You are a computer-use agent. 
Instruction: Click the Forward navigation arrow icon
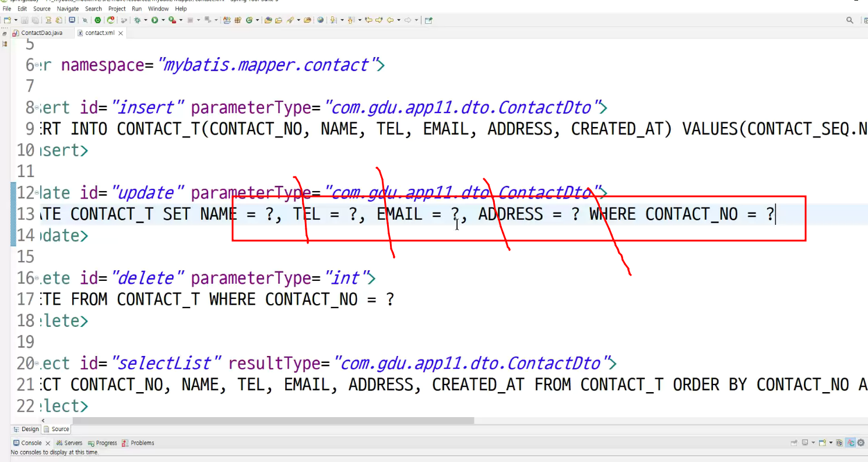(x=408, y=20)
